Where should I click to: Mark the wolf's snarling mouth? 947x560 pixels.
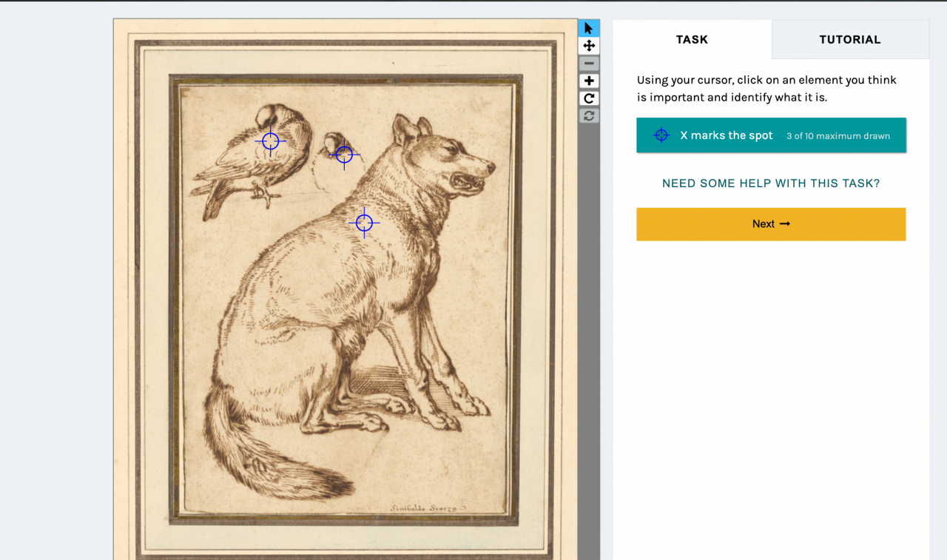tap(468, 181)
